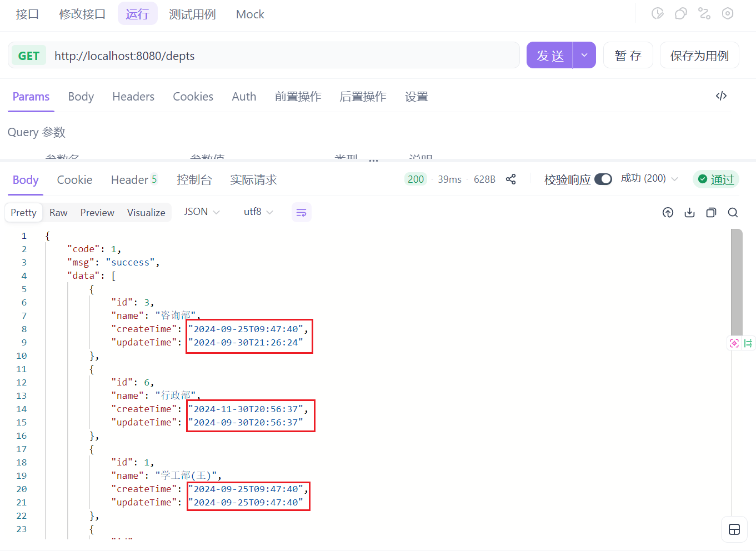Copy the response body

tap(712, 212)
